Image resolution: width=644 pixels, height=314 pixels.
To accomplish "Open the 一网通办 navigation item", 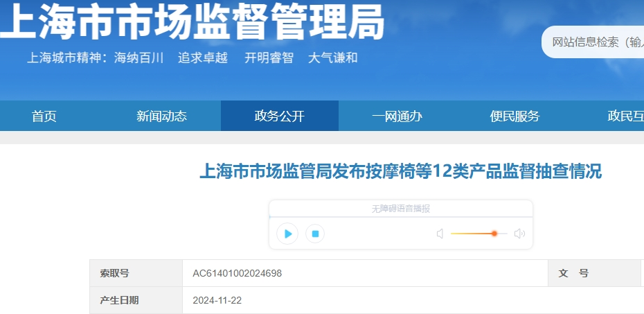I will point(397,116).
